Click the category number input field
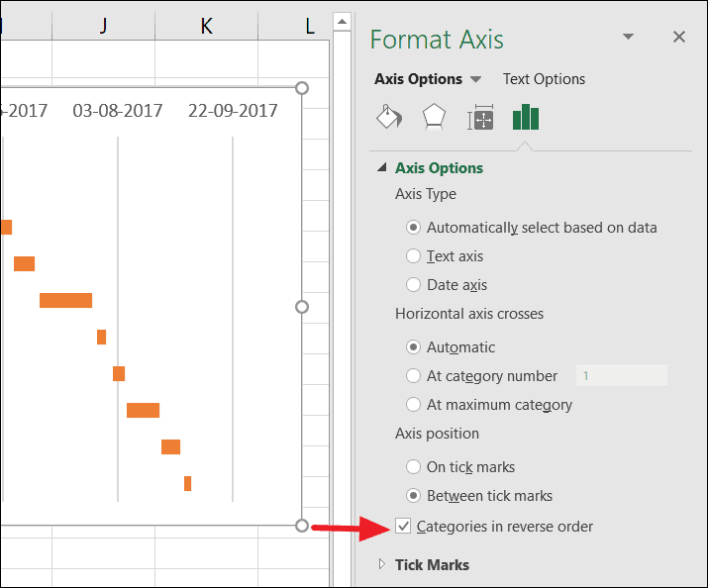 pos(621,375)
